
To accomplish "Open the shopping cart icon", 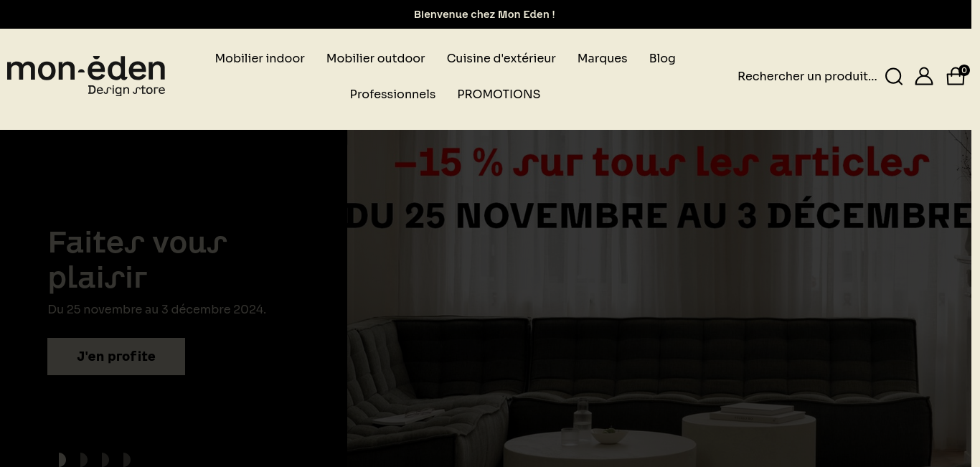I will click(x=956, y=76).
